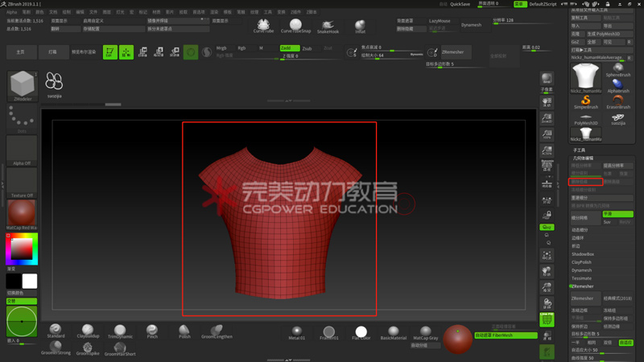644x362 pixels.
Task: Pick the suozijia brush icon
Action: (x=54, y=85)
